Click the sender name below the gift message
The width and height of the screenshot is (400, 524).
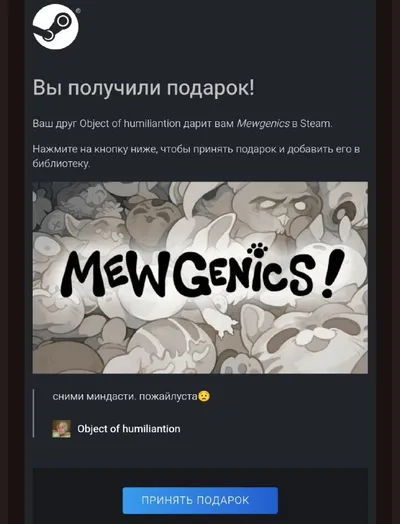[129, 429]
